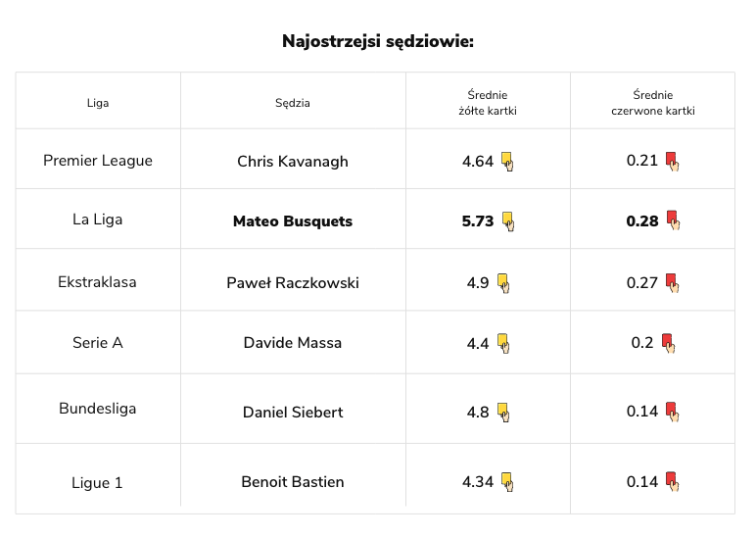The width and height of the screenshot is (756, 538).
Task: Click the Średnie czerwone kartki header
Action: 652,103
